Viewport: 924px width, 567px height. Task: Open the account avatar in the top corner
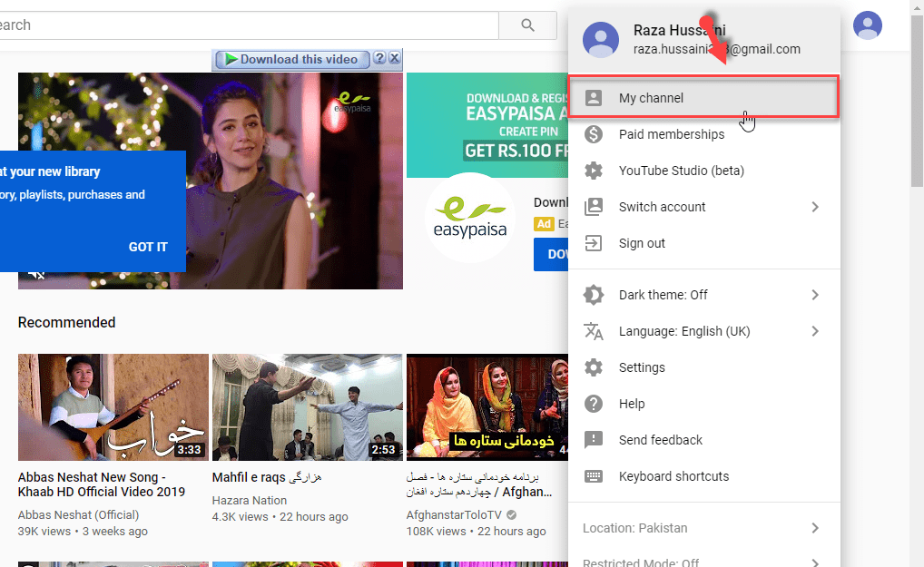coord(867,24)
